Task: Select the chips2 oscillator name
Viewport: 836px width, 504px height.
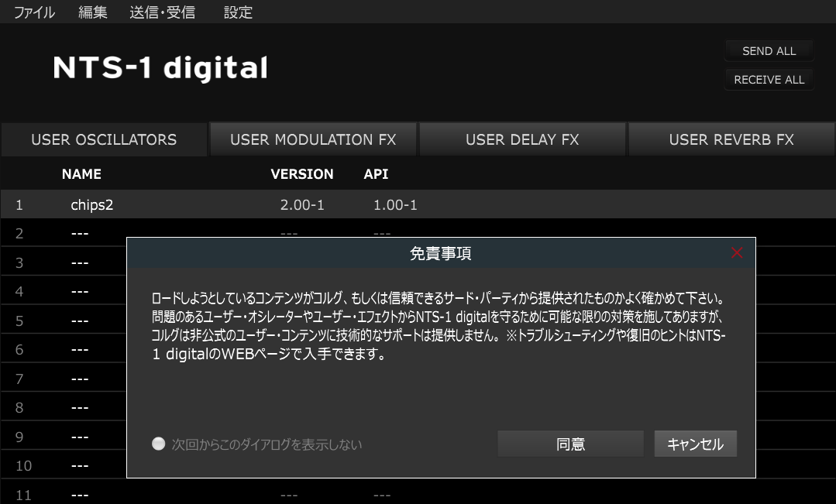Action: [x=91, y=205]
